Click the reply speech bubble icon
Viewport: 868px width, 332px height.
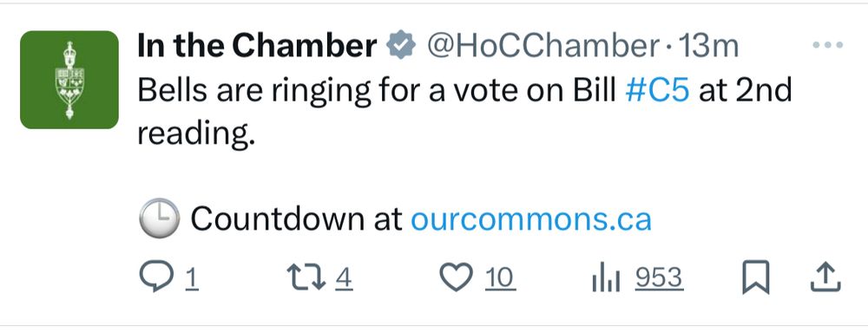coord(155,277)
